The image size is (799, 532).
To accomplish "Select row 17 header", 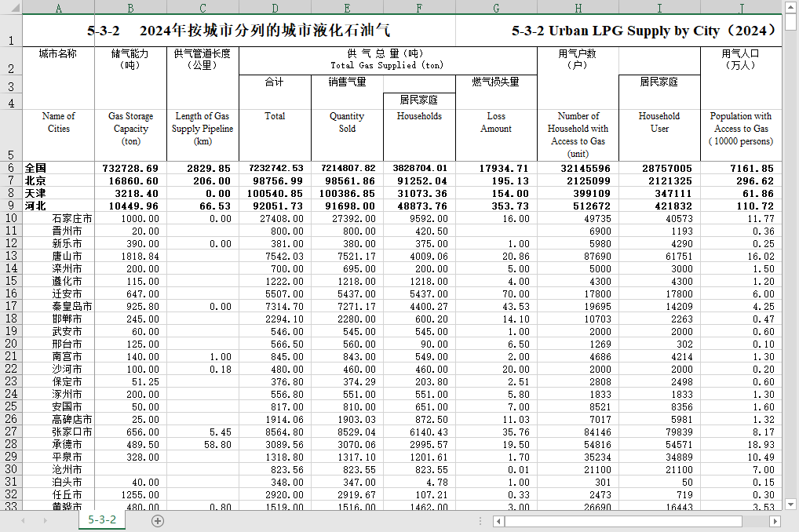I will click(11, 306).
